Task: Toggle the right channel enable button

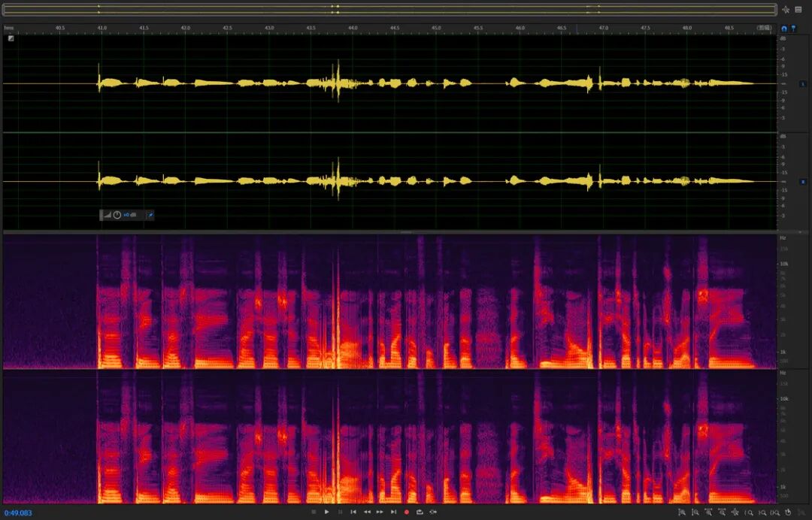Action: [x=803, y=182]
